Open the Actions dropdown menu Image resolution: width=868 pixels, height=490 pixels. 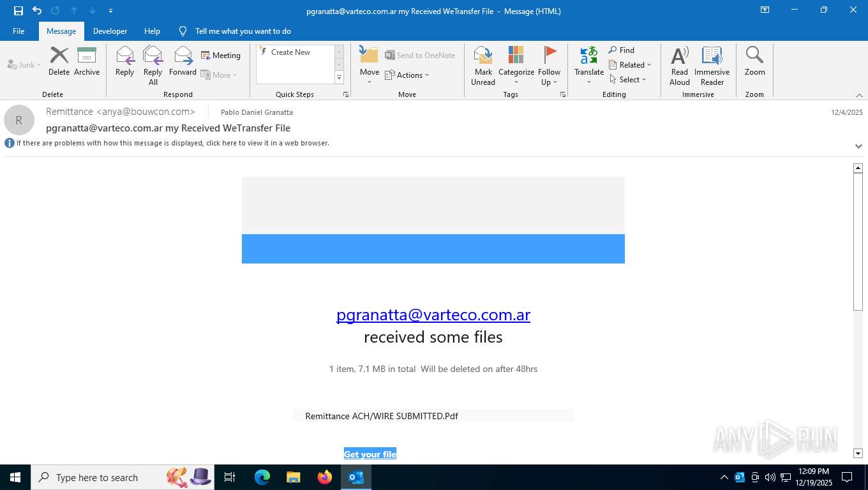[407, 75]
